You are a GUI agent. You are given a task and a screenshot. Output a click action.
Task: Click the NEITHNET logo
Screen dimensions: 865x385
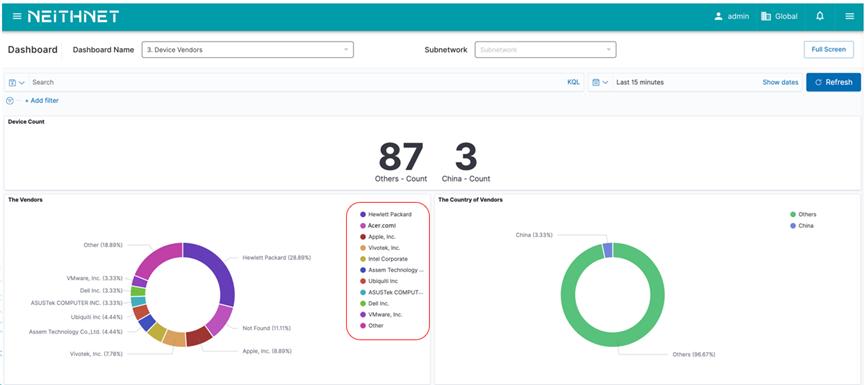click(x=73, y=17)
